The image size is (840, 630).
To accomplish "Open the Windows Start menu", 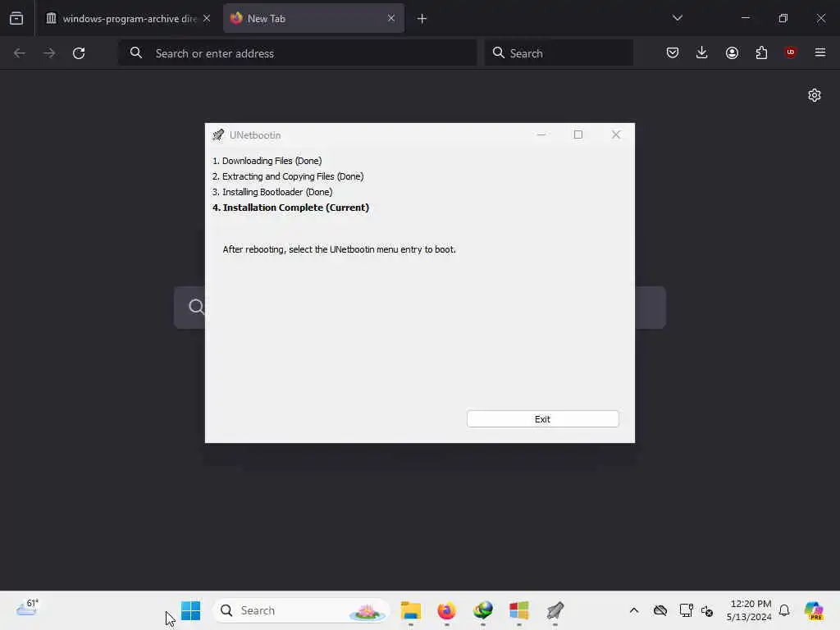I will tap(190, 610).
